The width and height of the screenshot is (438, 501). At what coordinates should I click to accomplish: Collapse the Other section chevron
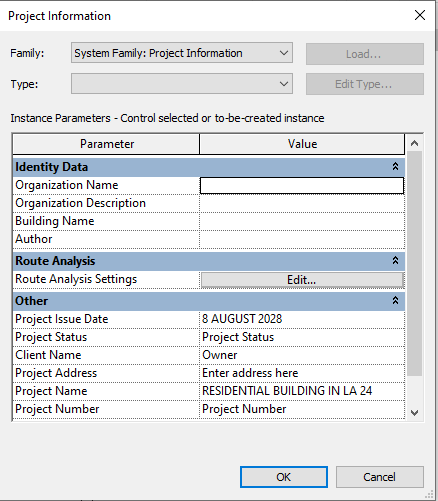395,300
